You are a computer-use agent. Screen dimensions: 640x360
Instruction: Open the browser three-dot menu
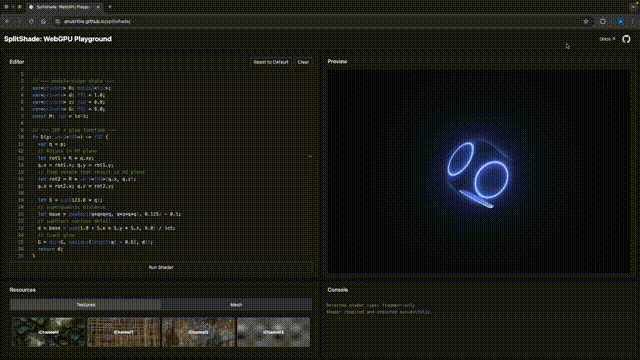pos(633,21)
